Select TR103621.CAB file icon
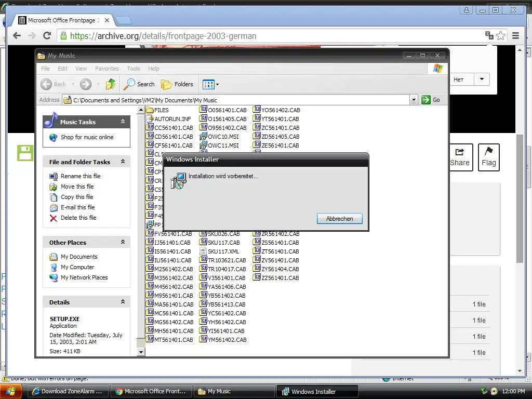This screenshot has width=532, height=399. pos(203,260)
